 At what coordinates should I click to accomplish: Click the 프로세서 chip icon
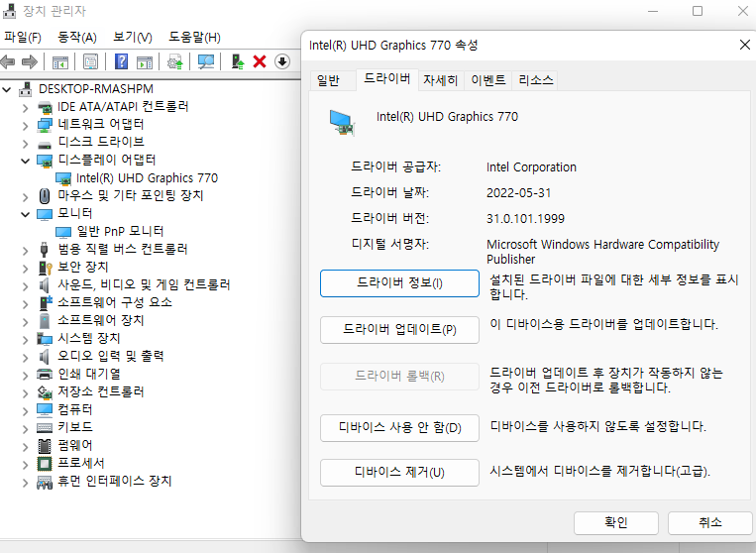[x=45, y=464]
